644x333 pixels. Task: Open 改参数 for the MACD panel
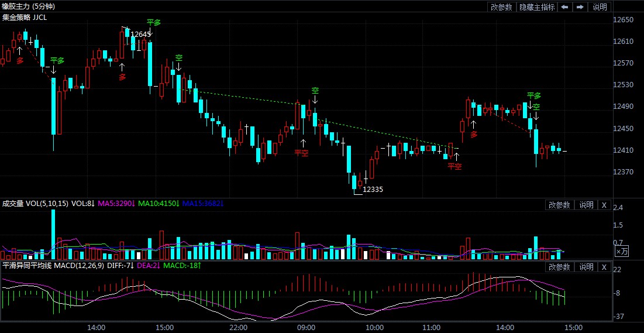(559, 267)
